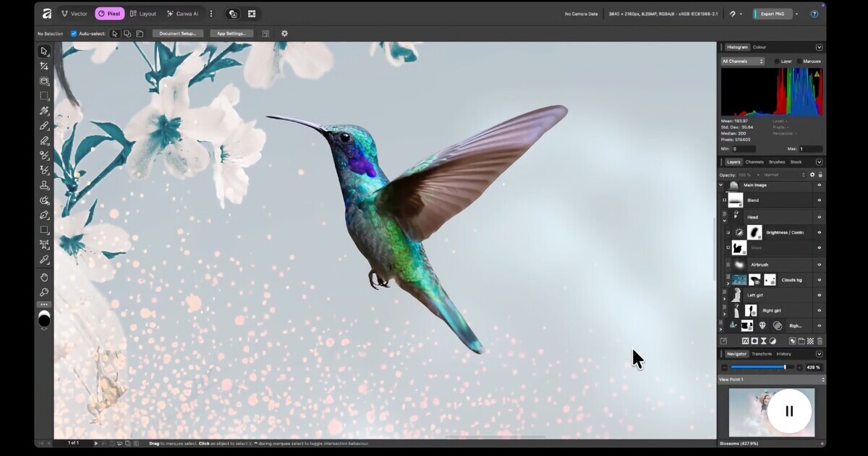Image resolution: width=868 pixels, height=456 pixels.
Task: Open the View Point 1 dropdown
Action: click(x=771, y=379)
